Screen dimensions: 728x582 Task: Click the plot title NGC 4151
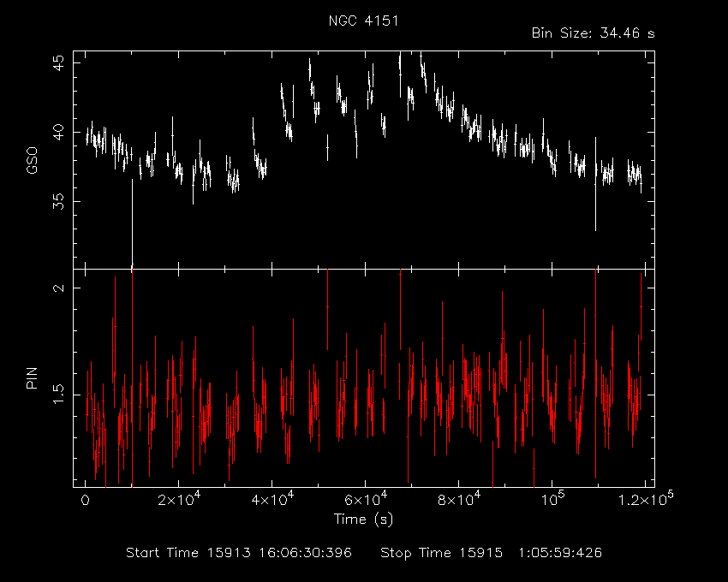(x=363, y=21)
